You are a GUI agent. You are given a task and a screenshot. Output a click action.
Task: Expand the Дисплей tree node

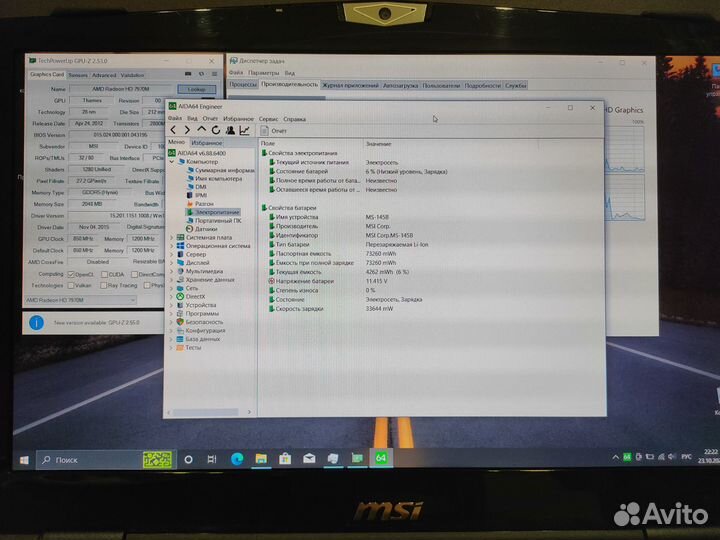tap(172, 263)
